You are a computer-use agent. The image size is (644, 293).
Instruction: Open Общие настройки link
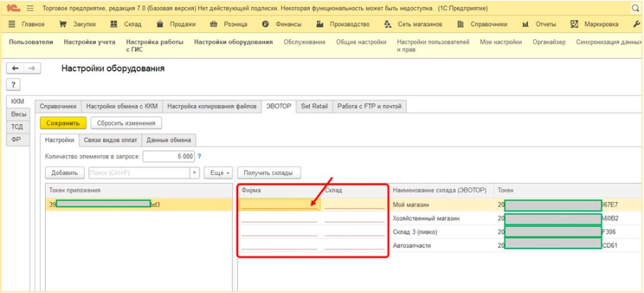tap(361, 42)
